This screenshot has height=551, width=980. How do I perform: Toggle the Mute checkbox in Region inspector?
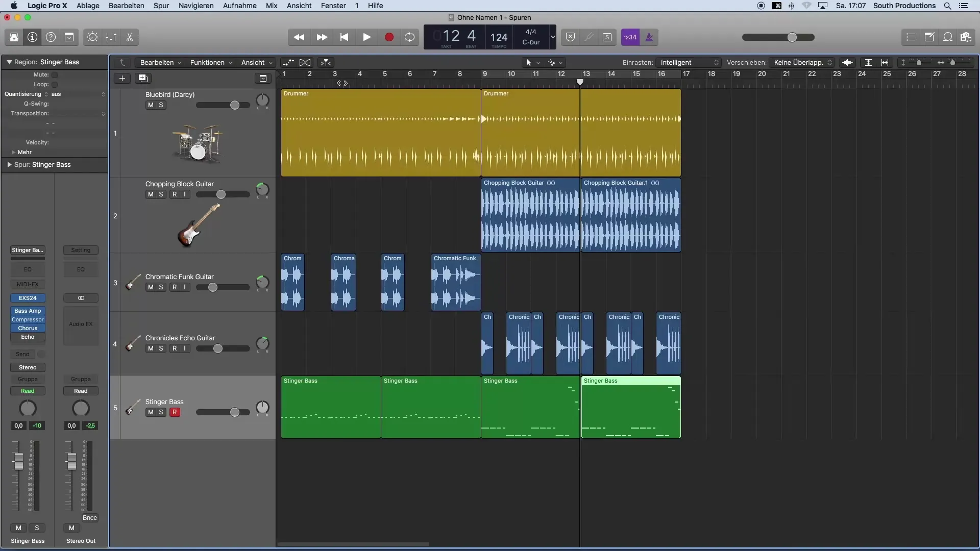[x=55, y=75]
